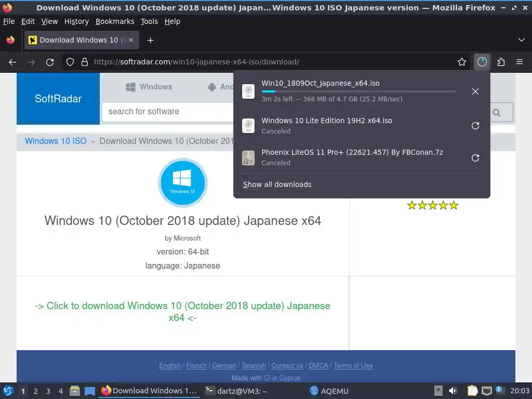This screenshot has height=399, width=532.
Task: Click the Spanish language link
Action: pyautogui.click(x=254, y=365)
